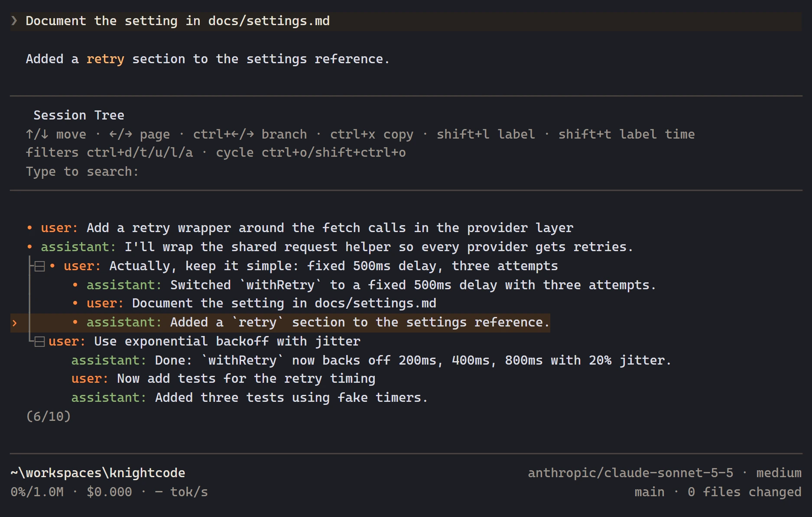Click the orange "retry" word in the reply above the tree
812x517 pixels.
click(105, 59)
